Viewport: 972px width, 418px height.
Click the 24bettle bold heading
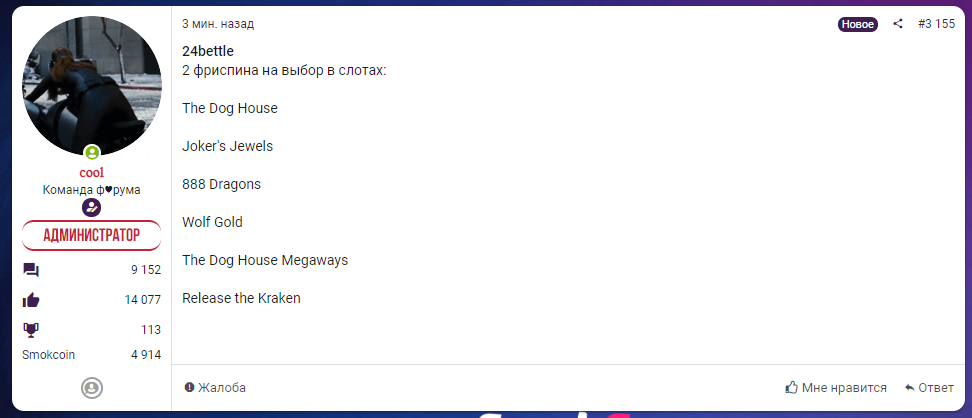coord(208,51)
